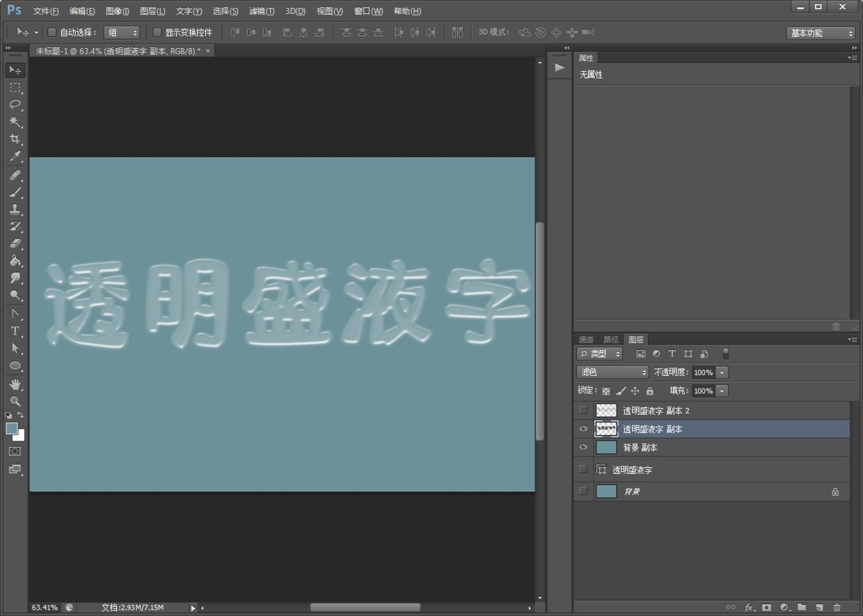The height and width of the screenshot is (616, 863).
Task: Hide the 透明盛液字 副本 layer
Action: tap(583, 429)
